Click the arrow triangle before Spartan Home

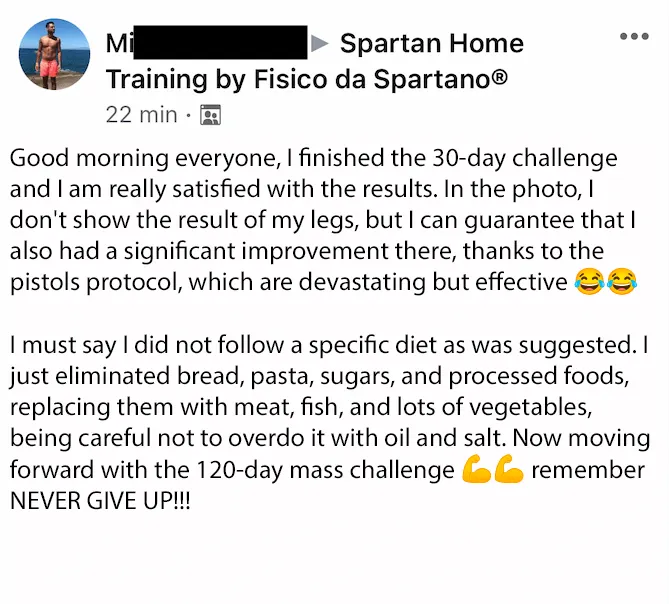pos(320,43)
